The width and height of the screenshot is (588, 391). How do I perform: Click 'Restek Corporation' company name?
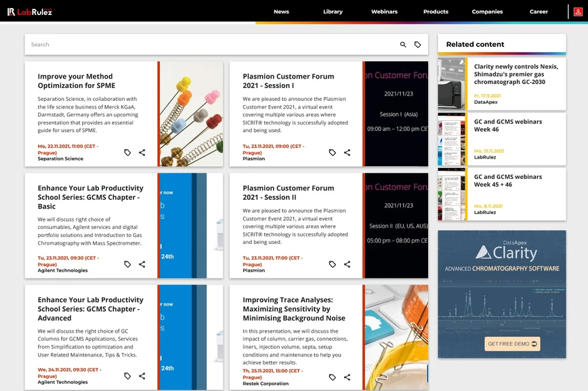click(x=266, y=384)
